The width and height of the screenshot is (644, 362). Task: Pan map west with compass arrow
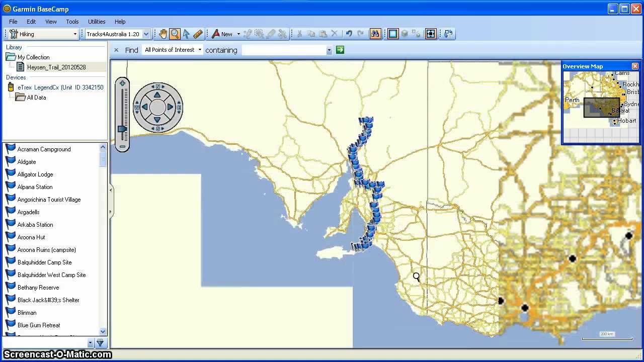point(145,107)
